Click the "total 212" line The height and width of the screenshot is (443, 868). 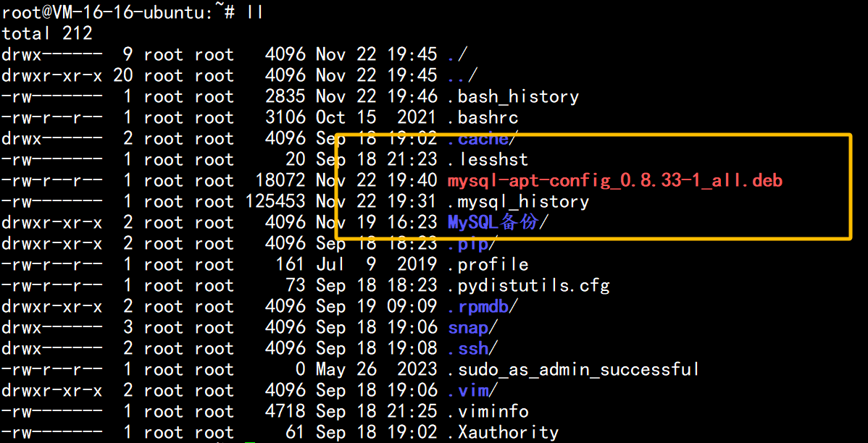click(x=47, y=34)
